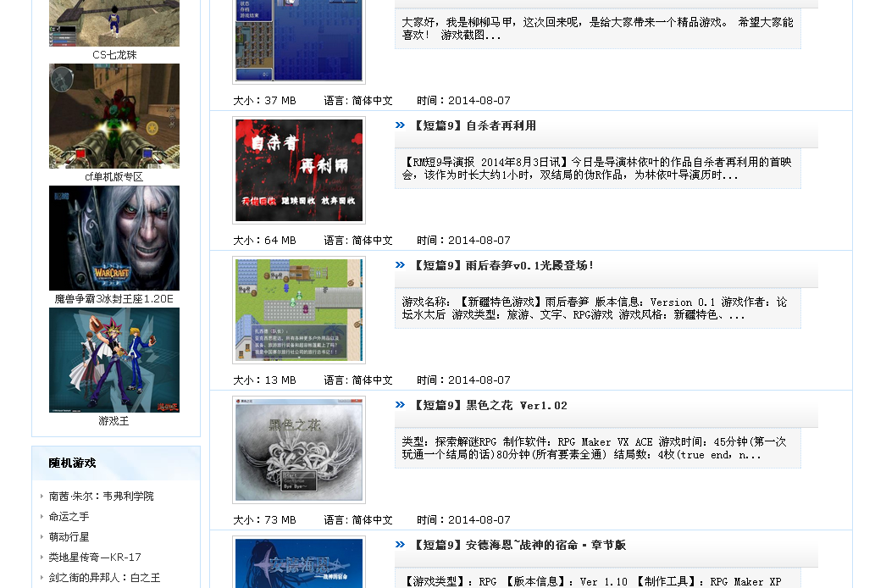
Task: Open the 黑色之花 grey flower cover thumbnail
Action: 299,450
